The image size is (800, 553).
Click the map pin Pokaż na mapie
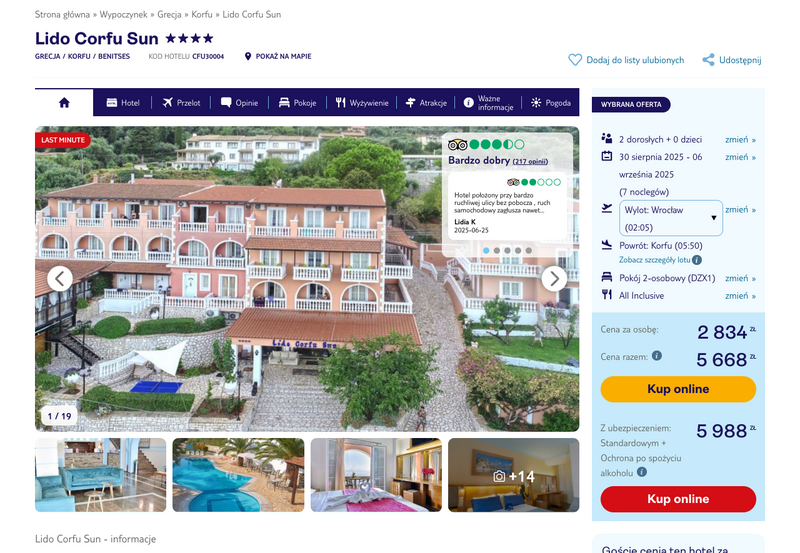[248, 56]
